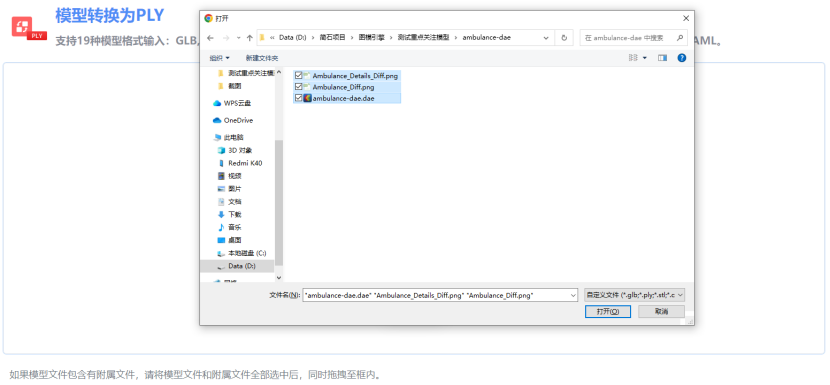Click the up-one-level arrow icon
830x385 pixels.
249,38
